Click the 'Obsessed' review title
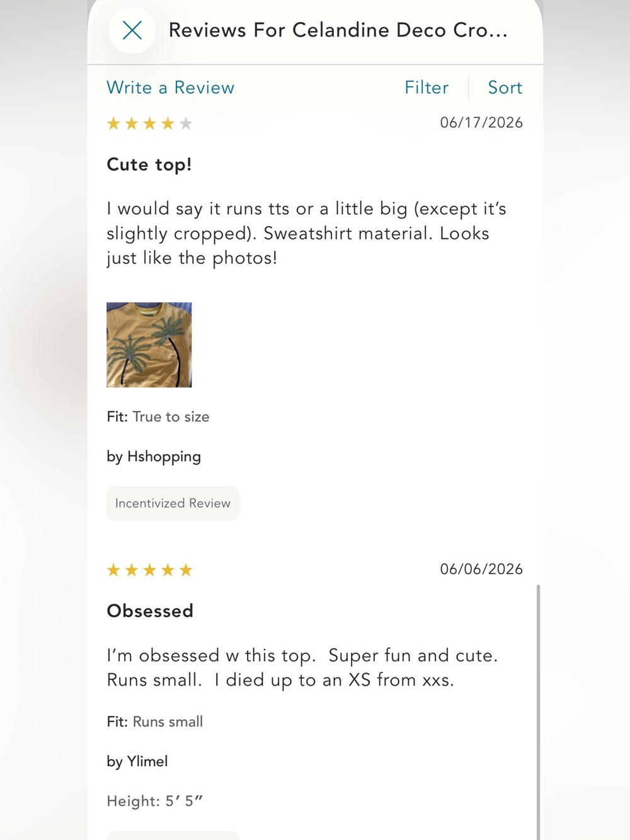630x840 pixels. point(150,611)
